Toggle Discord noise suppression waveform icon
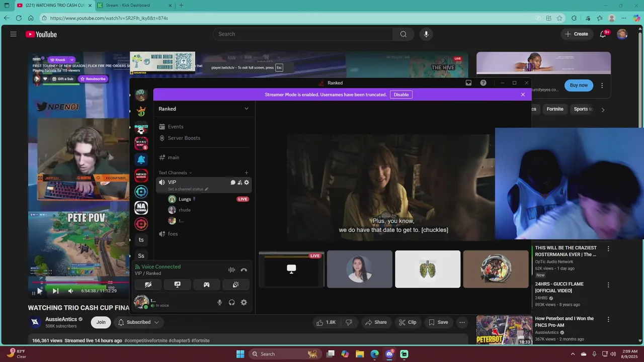 pos(231,270)
